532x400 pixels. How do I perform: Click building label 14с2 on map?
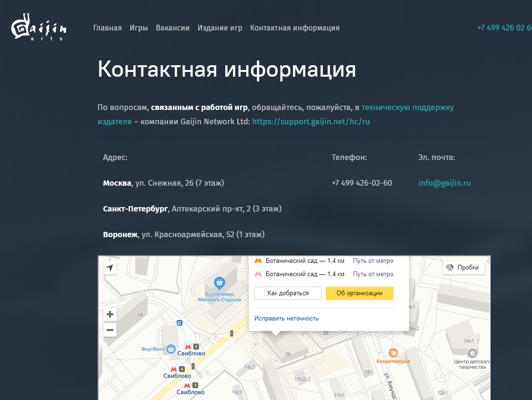(250, 367)
